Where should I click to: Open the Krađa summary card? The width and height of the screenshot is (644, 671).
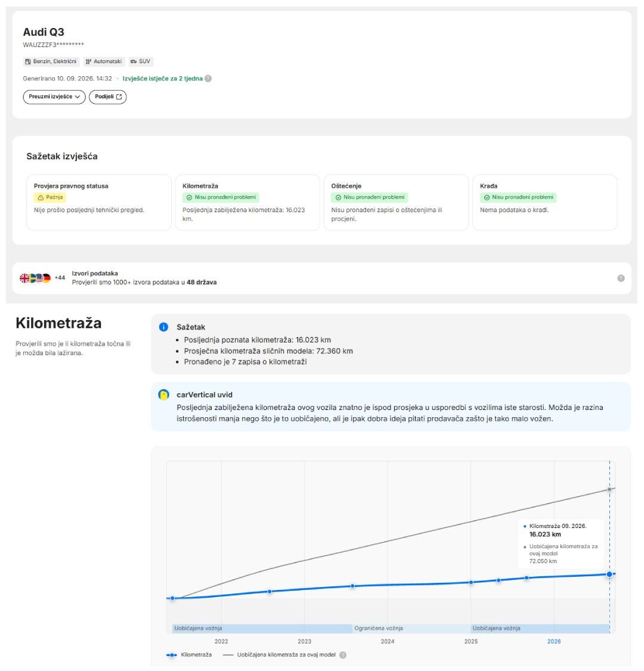[x=544, y=203]
